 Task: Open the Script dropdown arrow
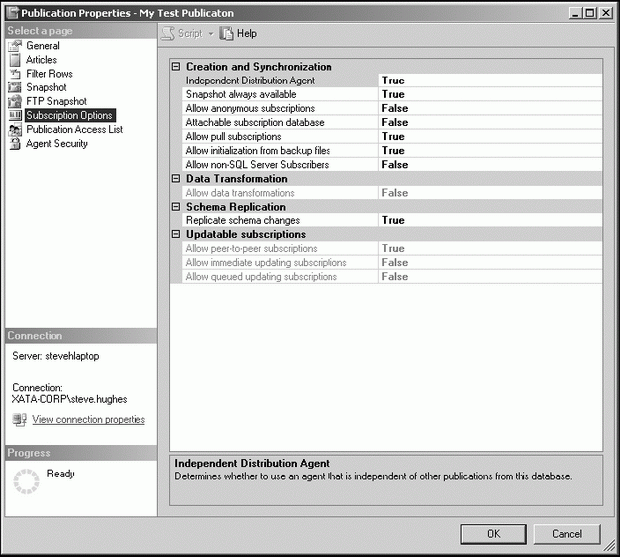coord(211,34)
